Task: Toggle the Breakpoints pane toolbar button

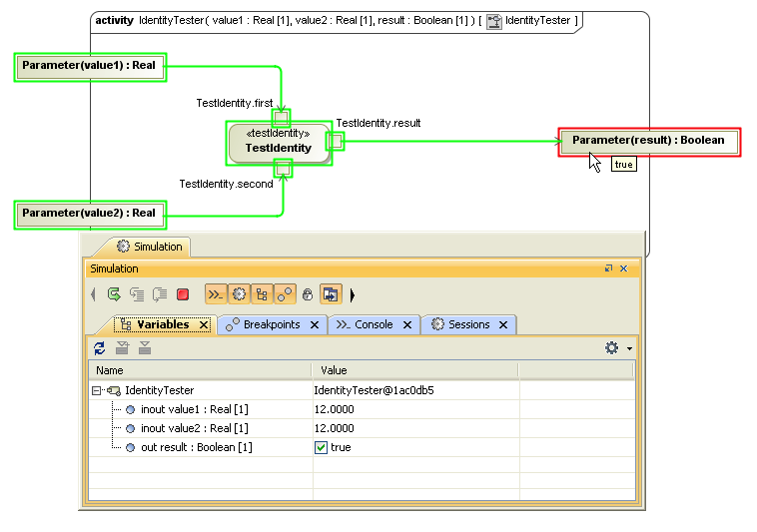Action: point(285,294)
